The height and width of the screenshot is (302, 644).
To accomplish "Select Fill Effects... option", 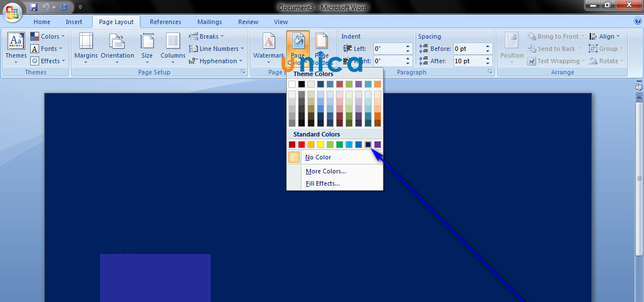I will tap(323, 183).
